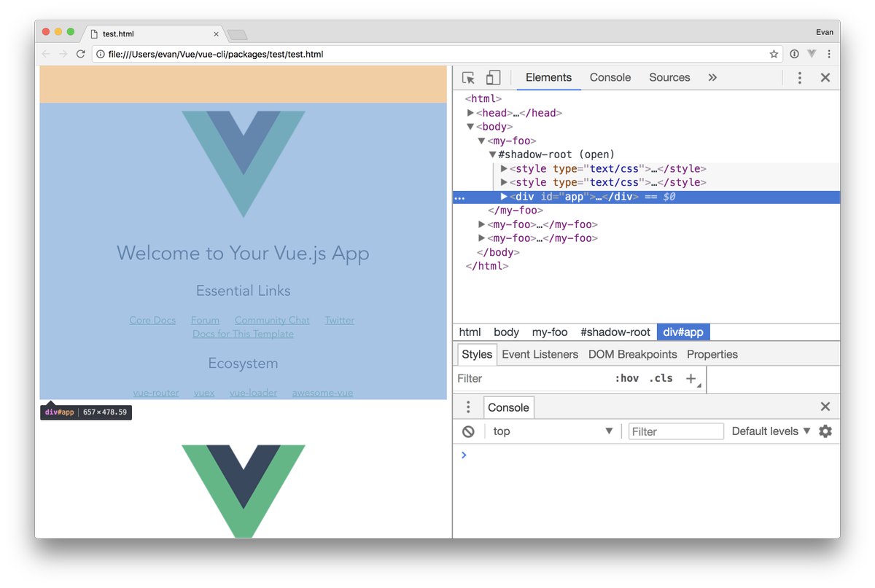This screenshot has width=875, height=588.
Task: Open the Properties tab
Action: (712, 354)
